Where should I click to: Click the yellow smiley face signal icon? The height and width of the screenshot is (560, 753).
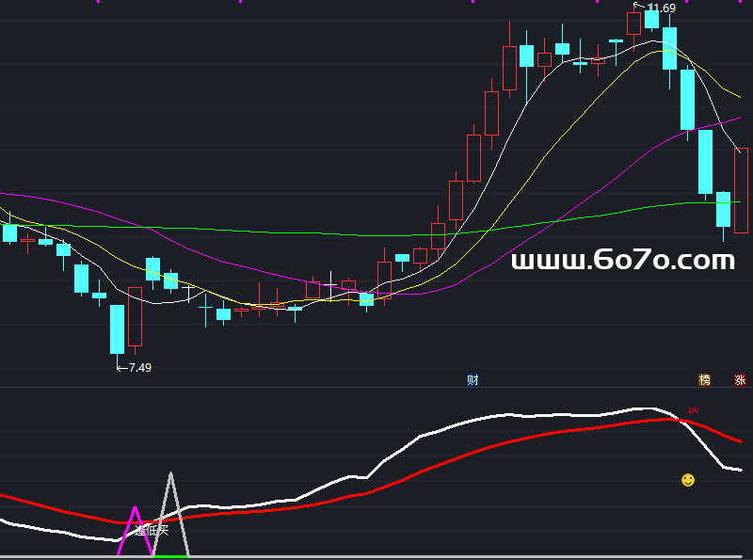[688, 480]
